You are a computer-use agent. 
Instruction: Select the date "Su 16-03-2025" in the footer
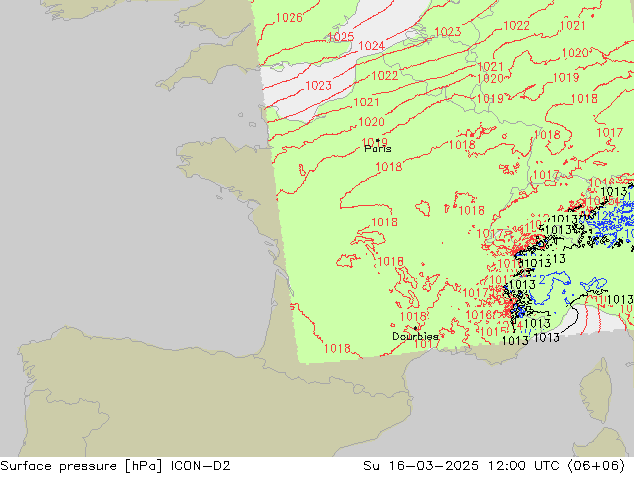click(x=421, y=466)
